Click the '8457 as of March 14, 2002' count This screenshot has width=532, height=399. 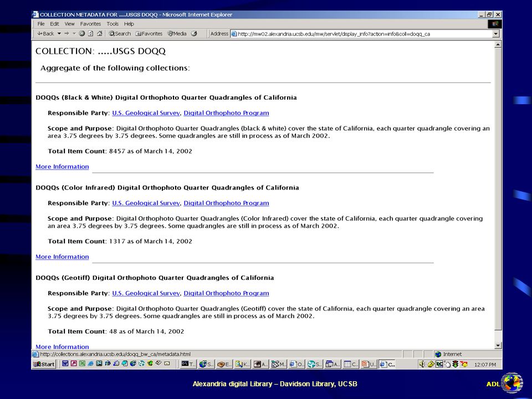pyautogui.click(x=151, y=151)
